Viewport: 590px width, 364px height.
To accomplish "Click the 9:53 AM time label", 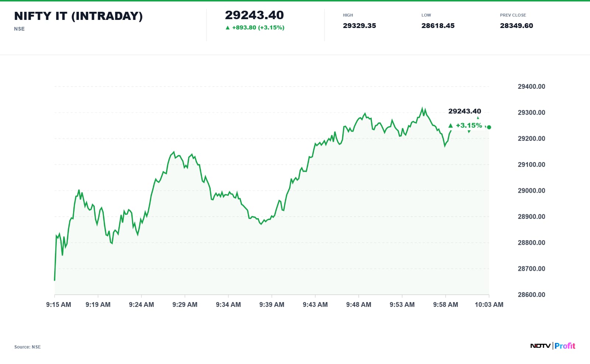I will tap(402, 305).
